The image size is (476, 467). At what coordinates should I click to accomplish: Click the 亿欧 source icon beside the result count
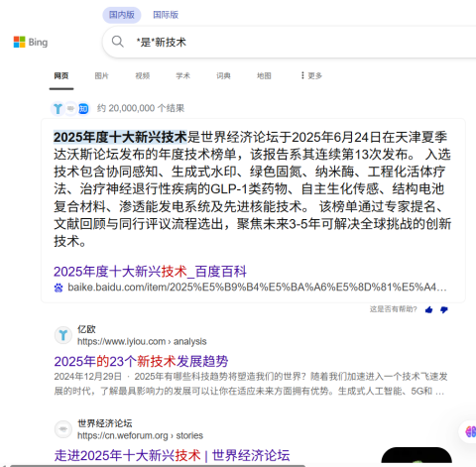pyautogui.click(x=58, y=108)
